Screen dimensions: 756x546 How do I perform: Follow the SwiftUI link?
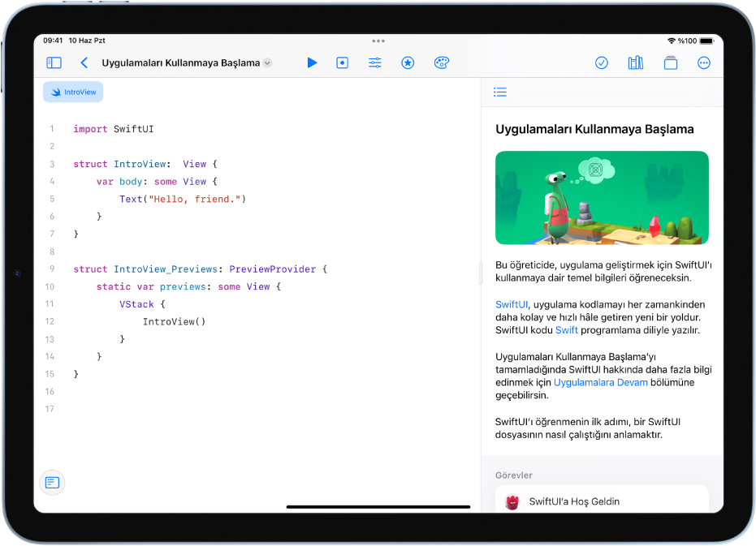pos(511,304)
